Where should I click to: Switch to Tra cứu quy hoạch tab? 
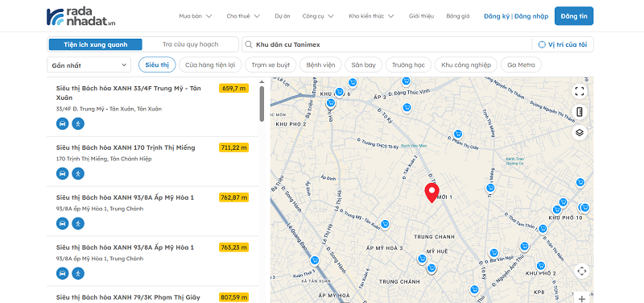point(190,44)
